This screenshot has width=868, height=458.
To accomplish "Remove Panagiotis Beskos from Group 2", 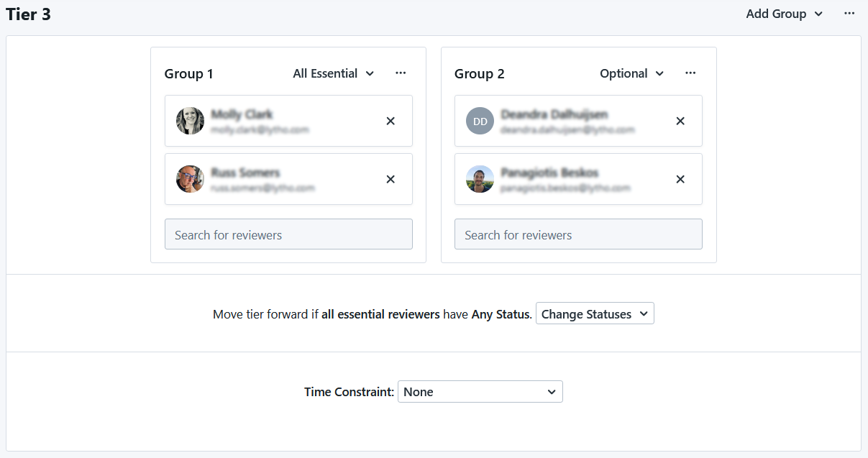I will pos(680,179).
